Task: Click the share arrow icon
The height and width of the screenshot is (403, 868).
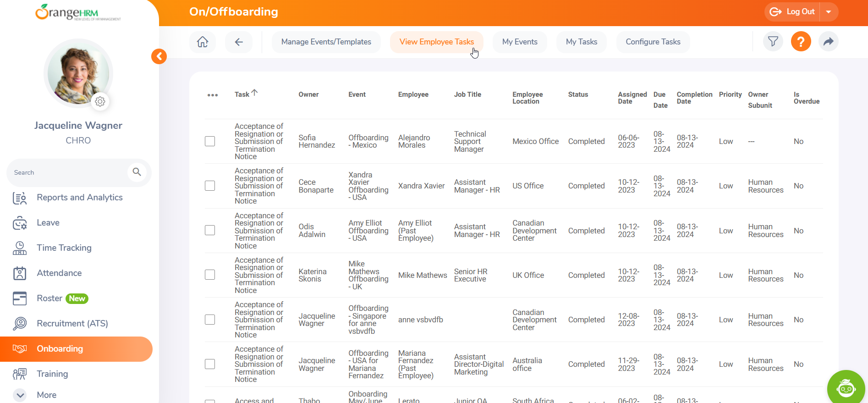Action: [x=828, y=42]
